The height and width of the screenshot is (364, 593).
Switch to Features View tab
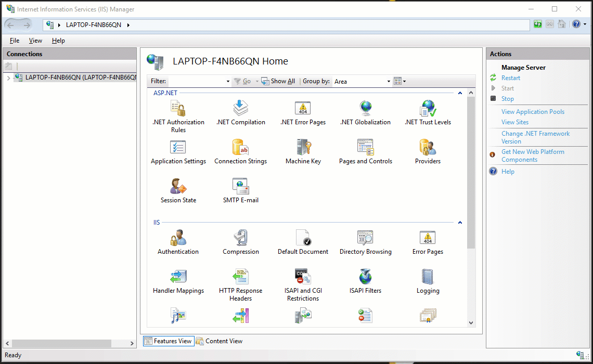click(x=169, y=341)
